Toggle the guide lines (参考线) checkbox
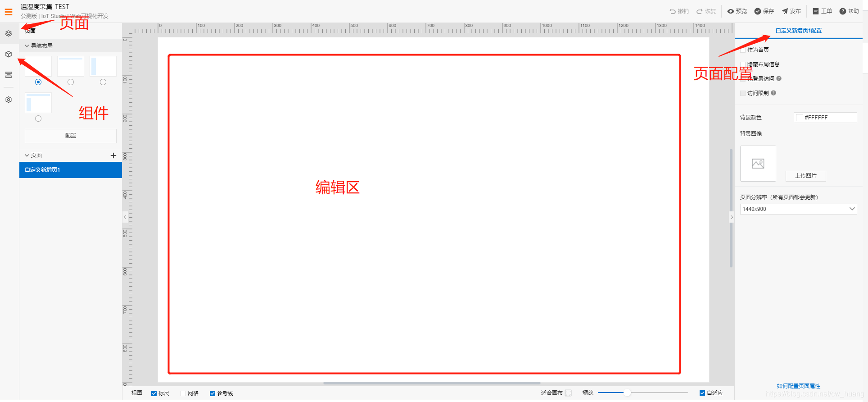Screen dimensions: 868x402 212,393
